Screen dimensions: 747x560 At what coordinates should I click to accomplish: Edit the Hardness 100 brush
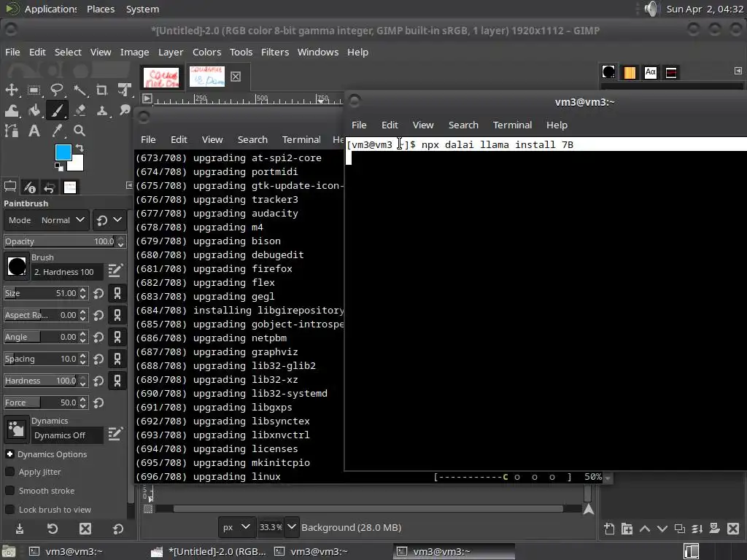(115, 271)
